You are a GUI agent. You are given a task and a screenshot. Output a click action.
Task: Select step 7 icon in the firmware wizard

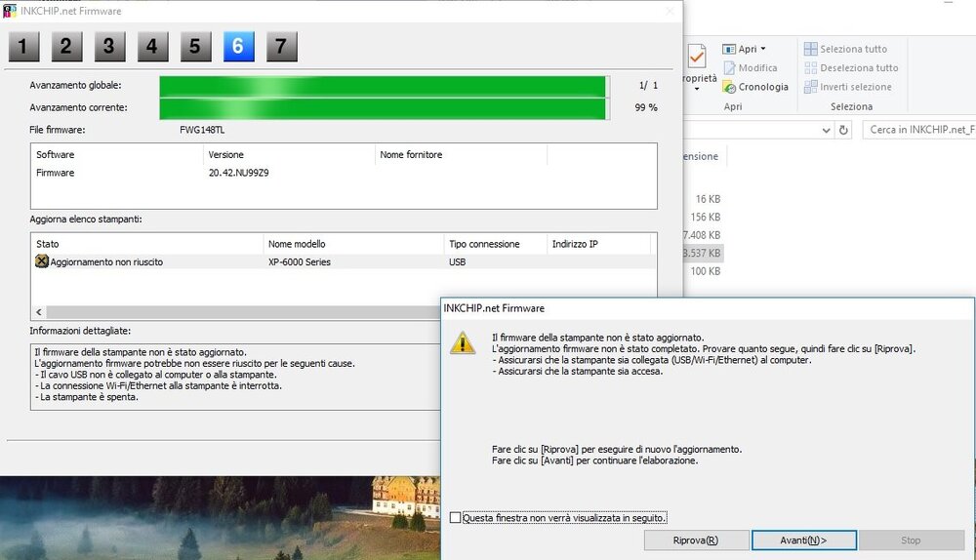click(x=281, y=47)
